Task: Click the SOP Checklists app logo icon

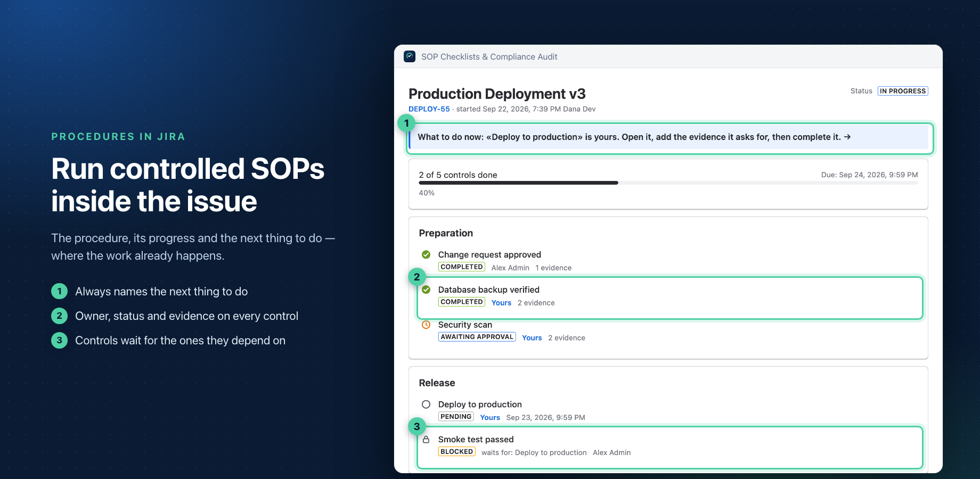Action: click(x=409, y=56)
